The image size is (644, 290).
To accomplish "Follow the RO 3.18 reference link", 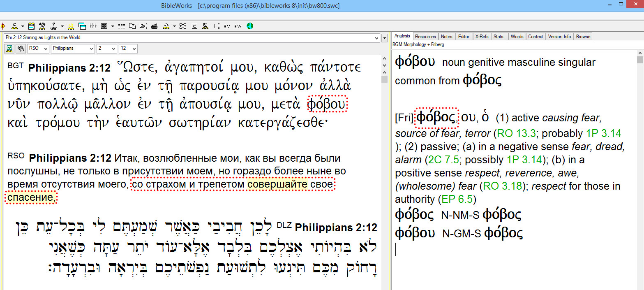I will point(502,186).
